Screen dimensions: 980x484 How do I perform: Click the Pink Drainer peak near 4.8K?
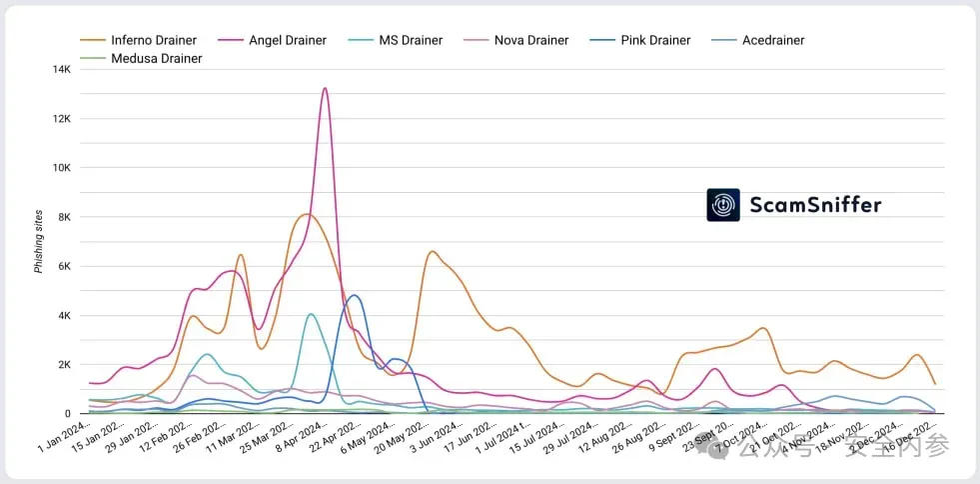[355, 295]
